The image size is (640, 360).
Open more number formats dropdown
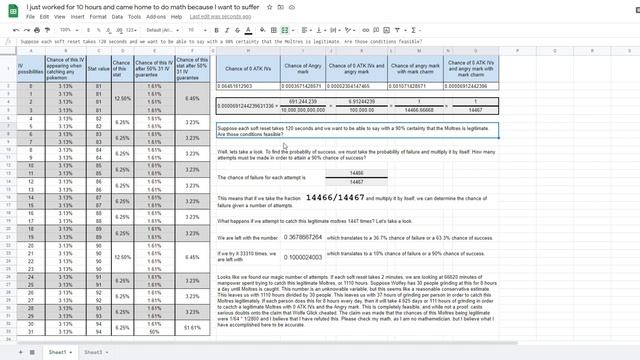point(131,30)
